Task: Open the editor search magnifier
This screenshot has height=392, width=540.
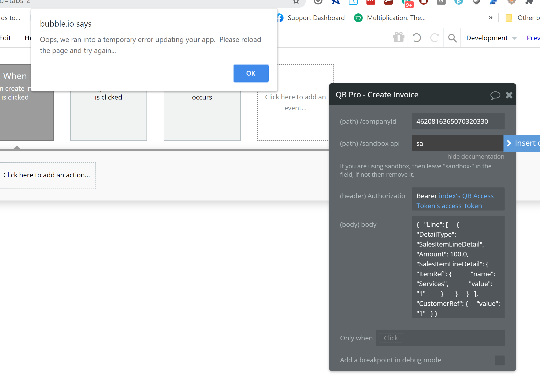Action: 452,38
